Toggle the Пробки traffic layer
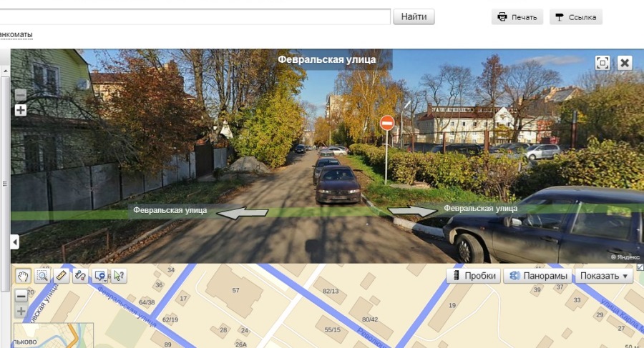 pos(474,276)
